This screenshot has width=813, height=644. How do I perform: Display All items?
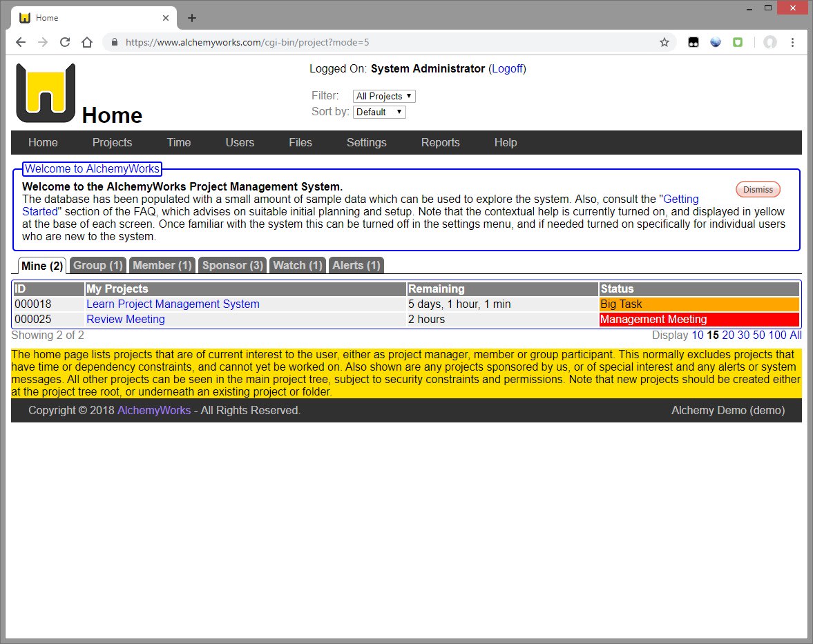(795, 335)
